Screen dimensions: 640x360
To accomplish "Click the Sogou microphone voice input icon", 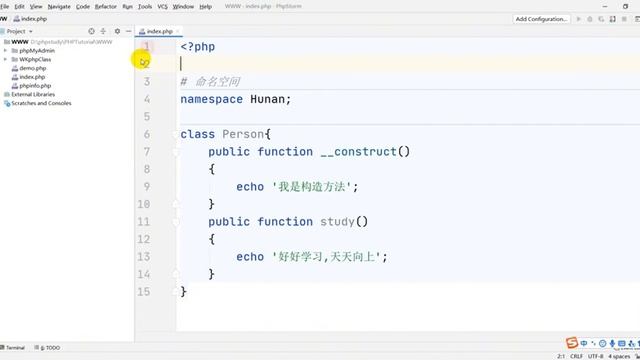I will click(612, 344).
